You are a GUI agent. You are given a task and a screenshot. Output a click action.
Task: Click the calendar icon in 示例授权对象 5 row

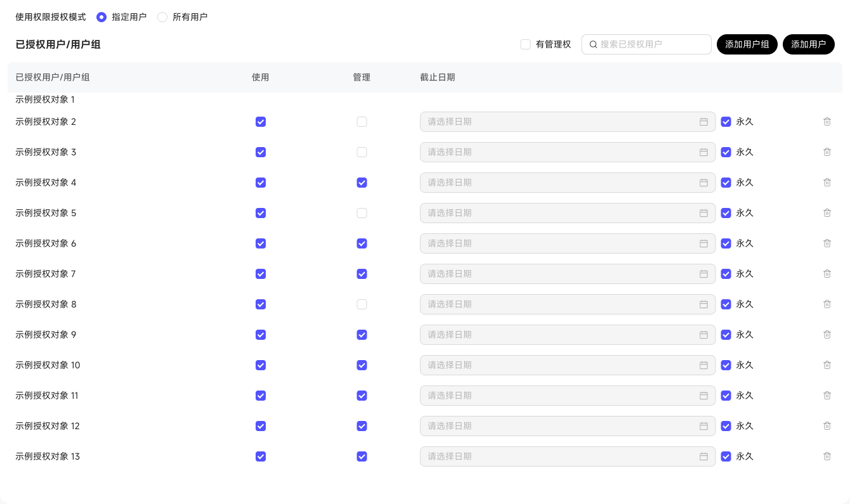pyautogui.click(x=703, y=213)
